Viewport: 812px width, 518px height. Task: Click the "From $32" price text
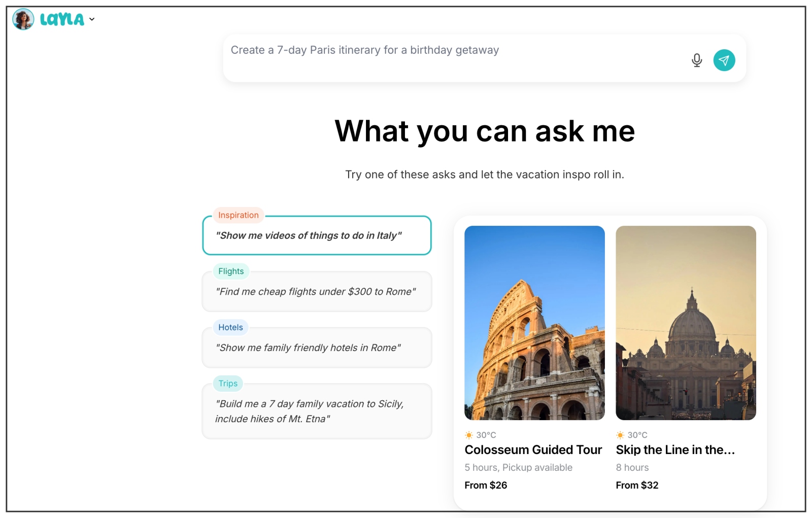637,485
